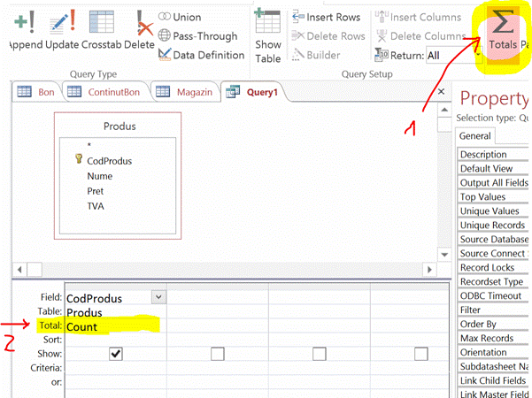Expand the CodProdus field dropdown
532x398 pixels.
(158, 298)
